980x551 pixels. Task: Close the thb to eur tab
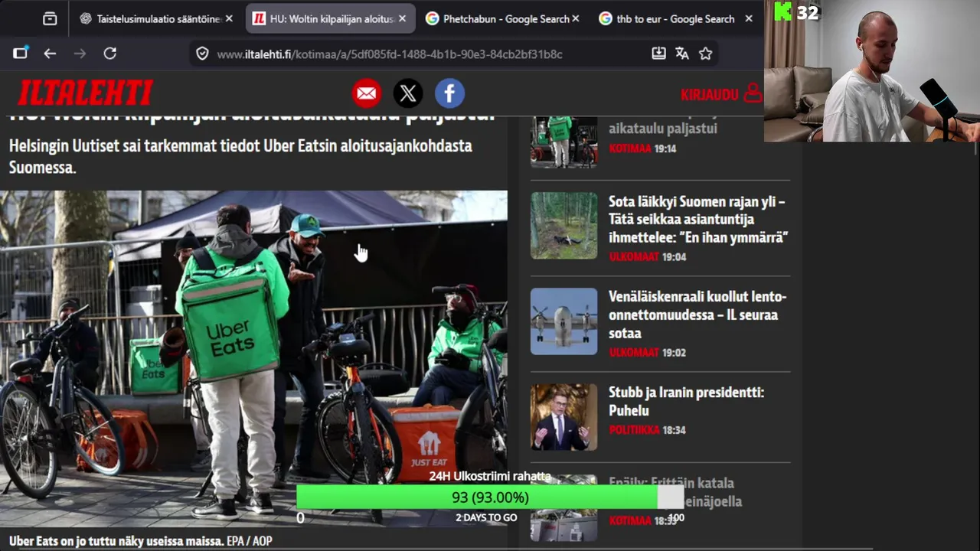tap(749, 18)
